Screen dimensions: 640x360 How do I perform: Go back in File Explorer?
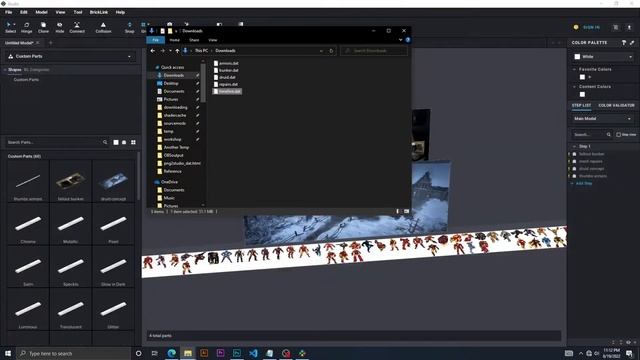(153, 51)
